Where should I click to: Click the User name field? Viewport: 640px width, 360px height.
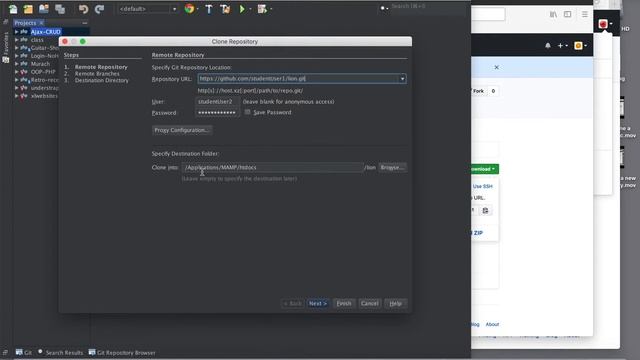click(217, 102)
